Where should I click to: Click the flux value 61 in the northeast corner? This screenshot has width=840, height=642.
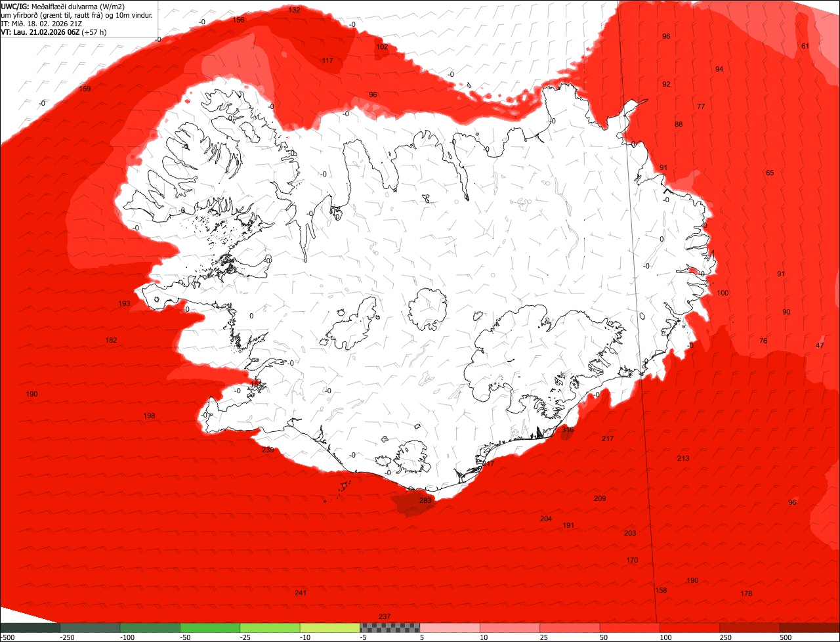[x=805, y=46]
